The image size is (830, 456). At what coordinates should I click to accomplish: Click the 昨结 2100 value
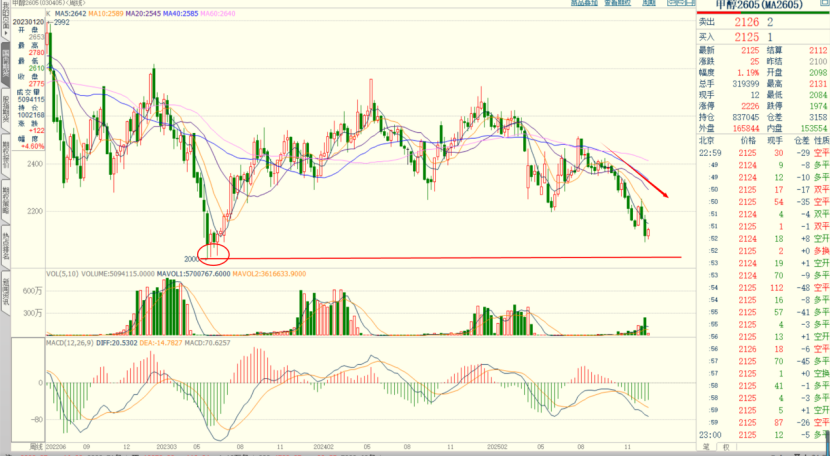(818, 61)
